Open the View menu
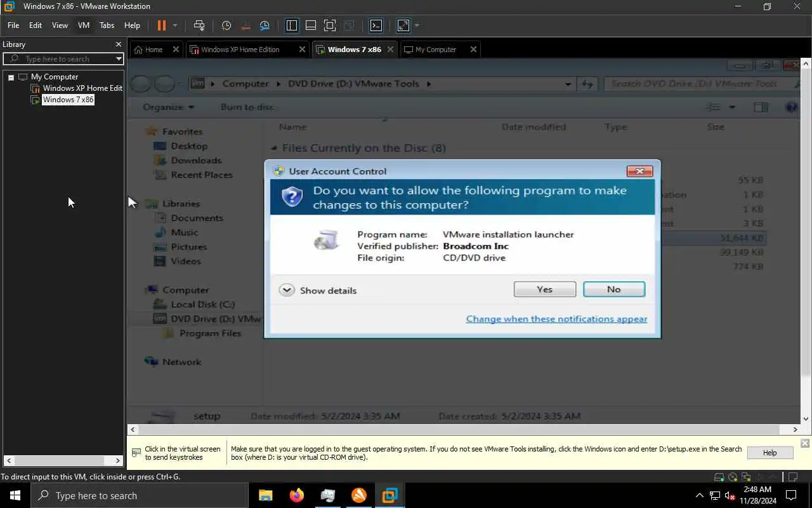 [60, 25]
